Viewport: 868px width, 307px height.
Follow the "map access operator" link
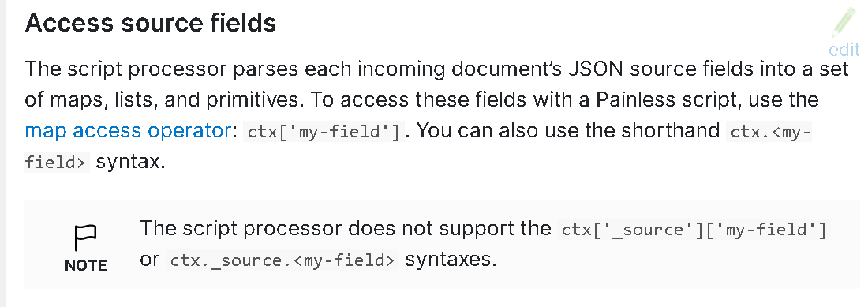128,130
